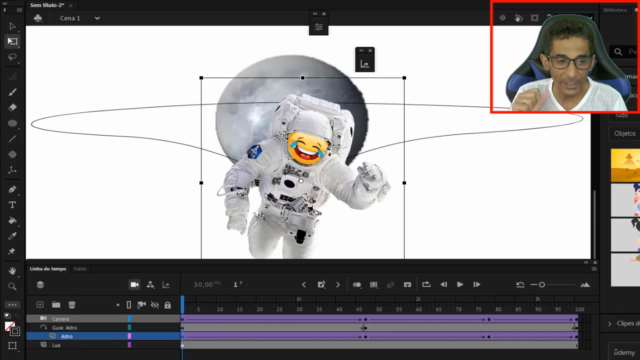Select the Hand tool
The image size is (640, 360).
pos(12,271)
